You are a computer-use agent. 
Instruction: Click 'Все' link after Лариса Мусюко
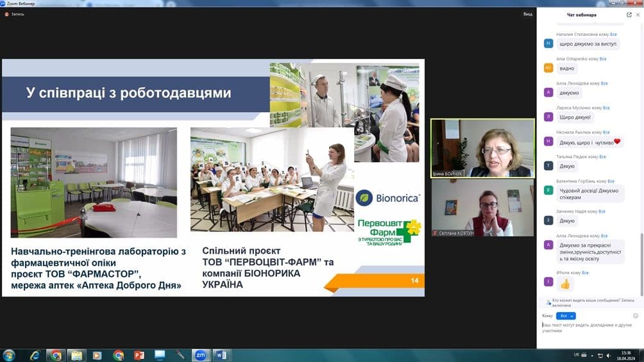606,108
